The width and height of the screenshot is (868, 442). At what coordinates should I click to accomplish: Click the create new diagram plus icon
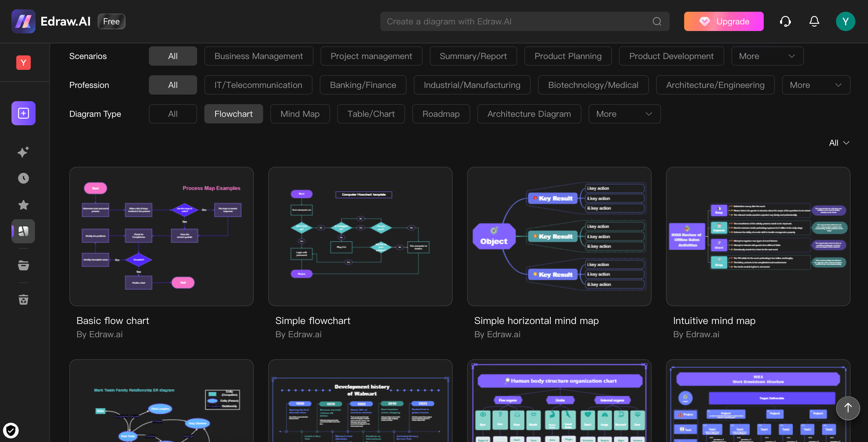[x=23, y=113]
